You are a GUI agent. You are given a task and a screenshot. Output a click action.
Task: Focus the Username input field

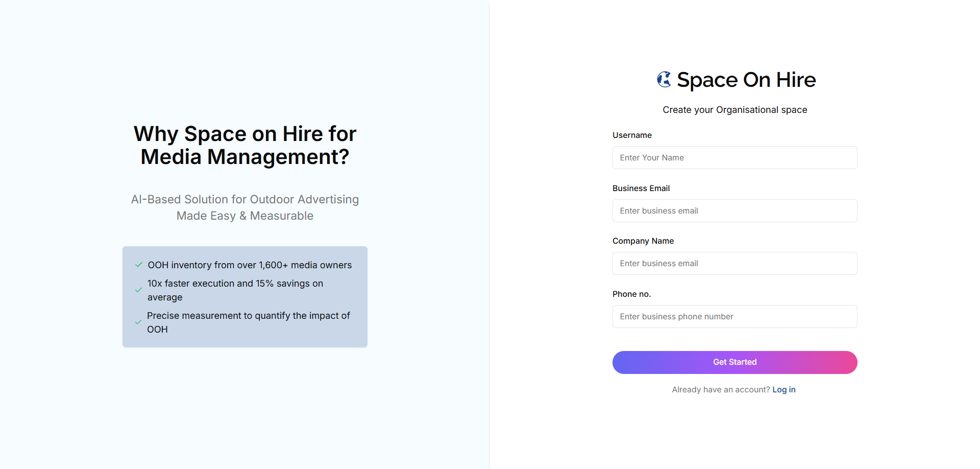click(734, 157)
